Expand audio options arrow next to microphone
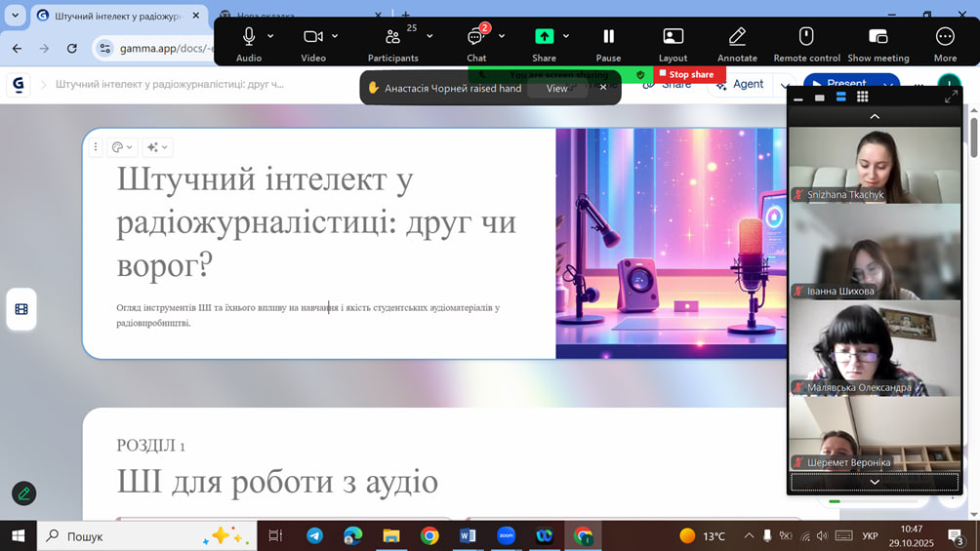 [x=270, y=36]
